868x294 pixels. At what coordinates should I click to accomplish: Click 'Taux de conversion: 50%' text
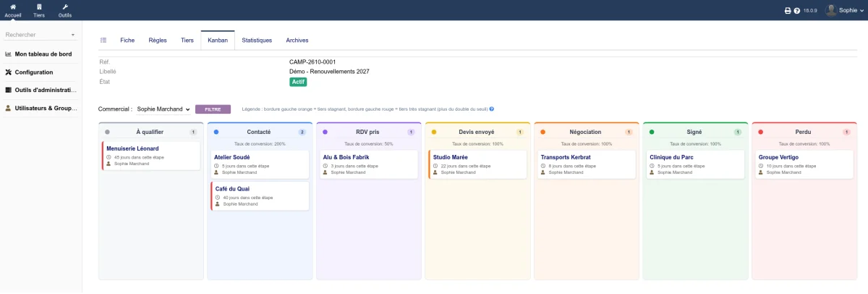pos(369,144)
